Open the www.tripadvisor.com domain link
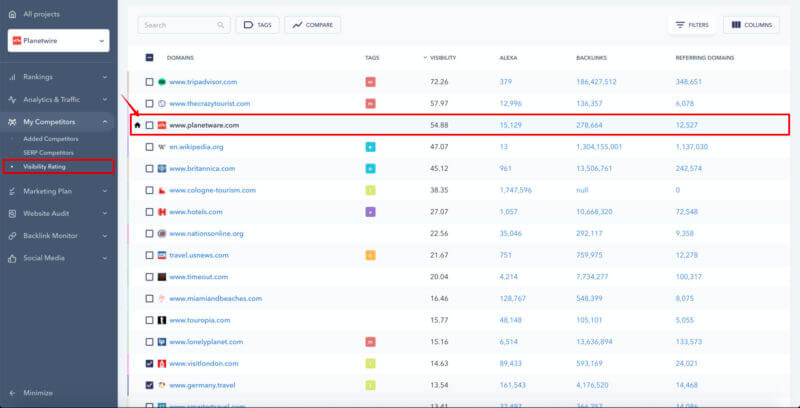 click(x=203, y=82)
